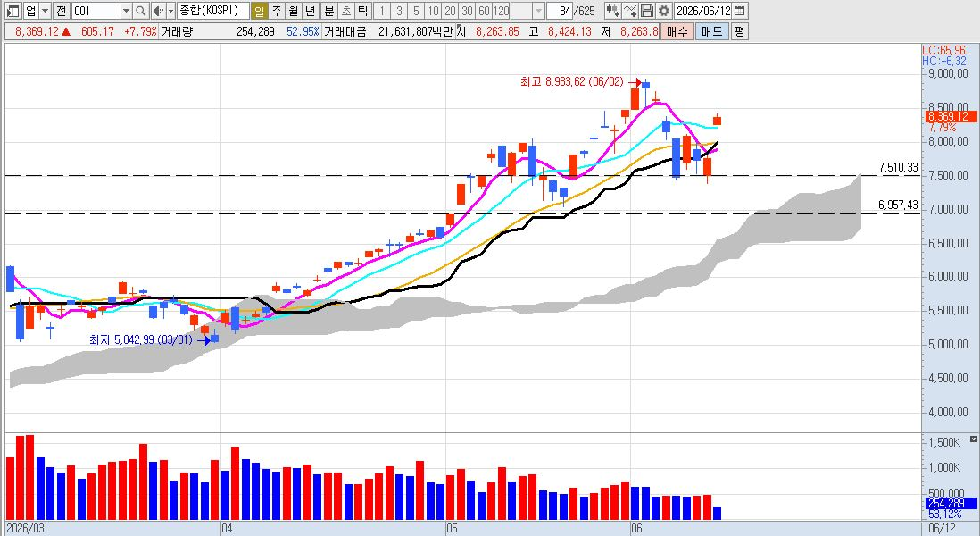Click the speaker sound icon
This screenshot has width=980, height=536.
pyautogui.click(x=157, y=11)
